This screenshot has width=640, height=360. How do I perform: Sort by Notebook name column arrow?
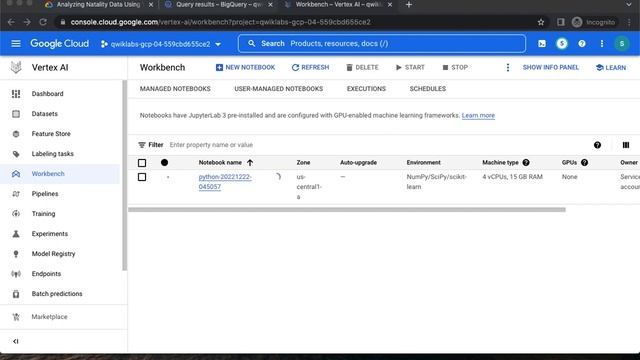click(250, 162)
